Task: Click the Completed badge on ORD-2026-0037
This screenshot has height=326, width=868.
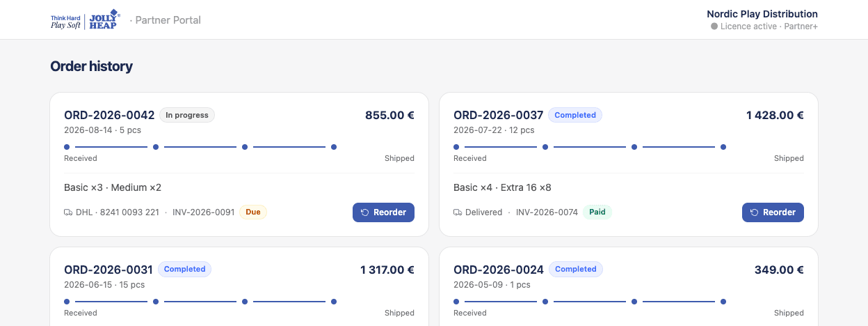Action: (x=575, y=115)
